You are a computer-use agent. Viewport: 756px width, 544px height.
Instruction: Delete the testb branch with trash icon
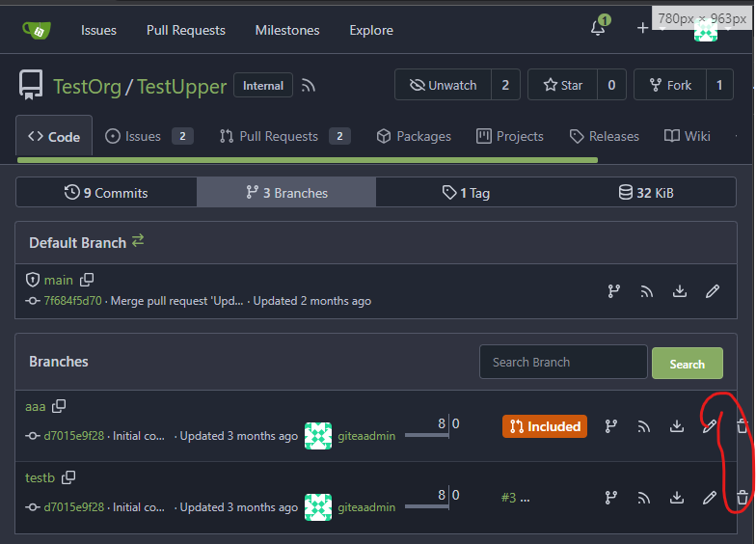[x=742, y=498]
